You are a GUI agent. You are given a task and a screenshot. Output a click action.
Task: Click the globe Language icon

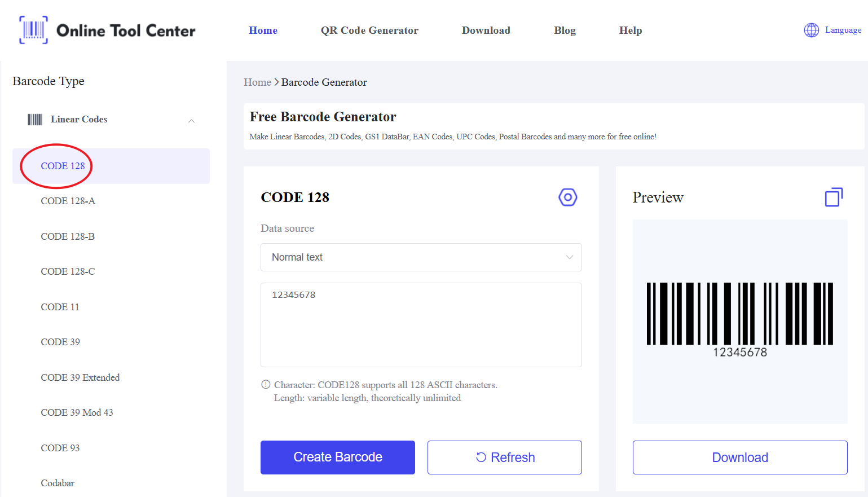[x=811, y=30]
